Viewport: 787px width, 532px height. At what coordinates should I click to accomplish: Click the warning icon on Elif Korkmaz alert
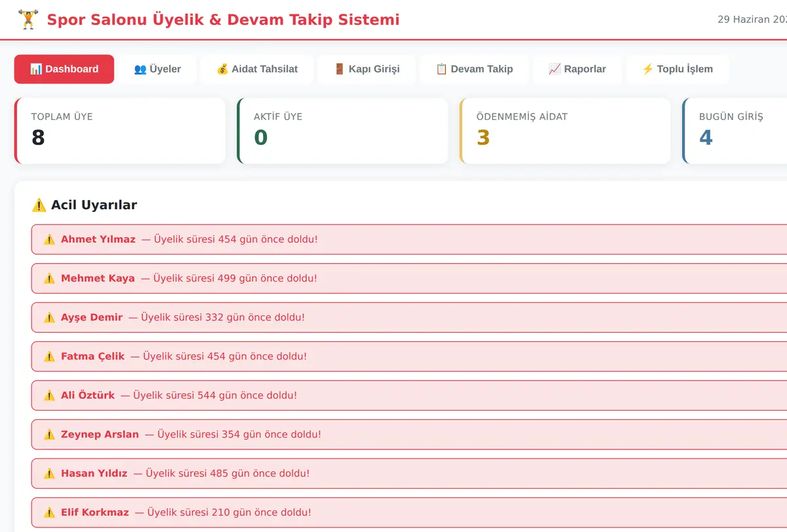point(49,512)
